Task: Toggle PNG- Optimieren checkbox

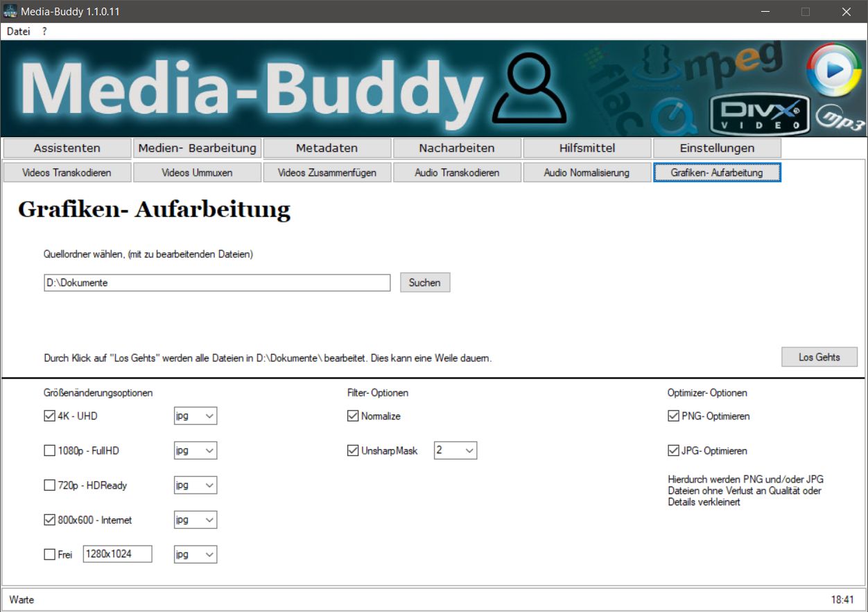Action: pos(673,416)
